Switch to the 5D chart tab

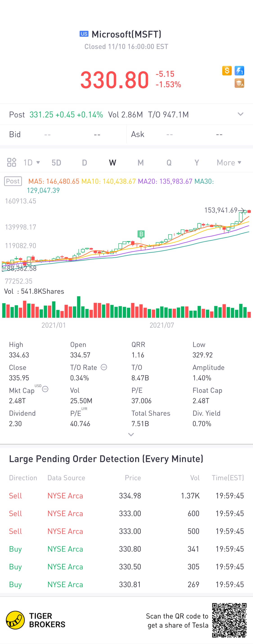(x=56, y=162)
